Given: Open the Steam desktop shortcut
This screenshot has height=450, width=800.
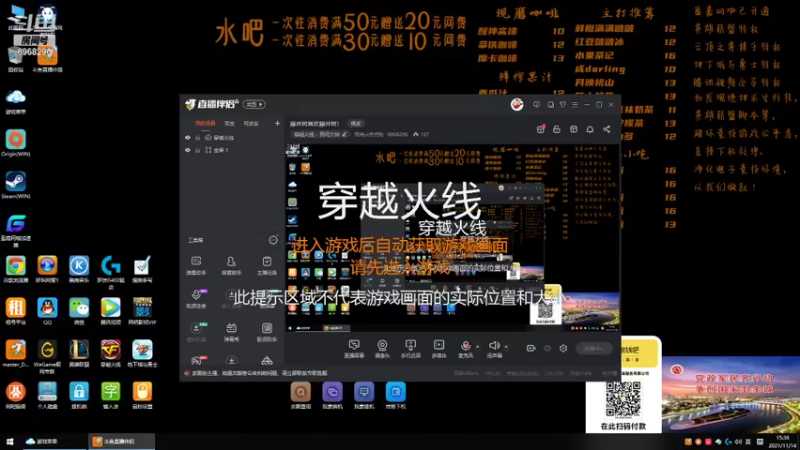Looking at the screenshot, I should click(16, 185).
